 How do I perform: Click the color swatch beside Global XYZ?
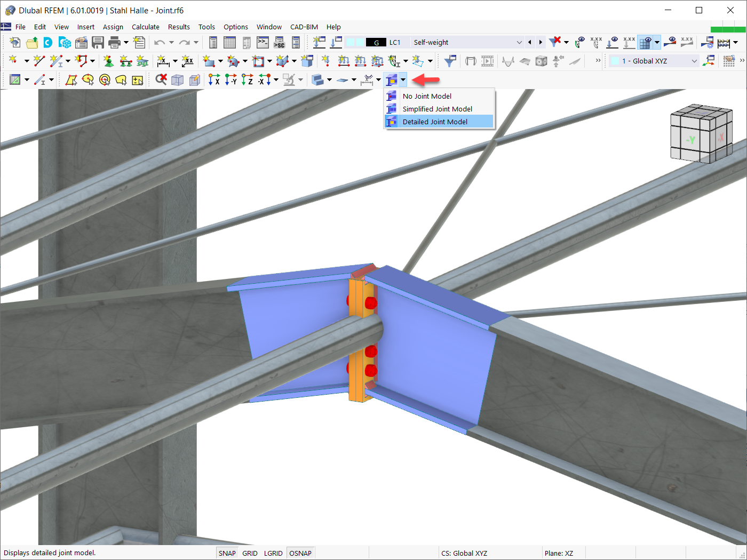pos(614,61)
